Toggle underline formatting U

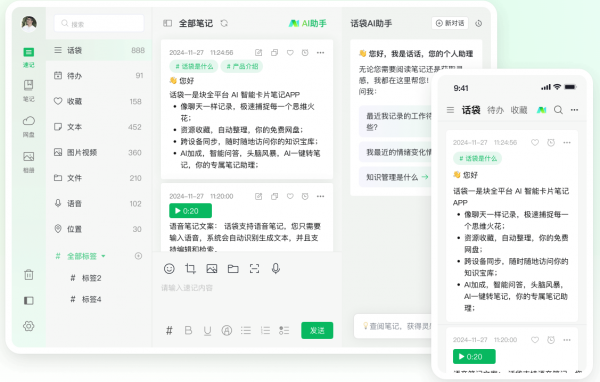click(207, 331)
